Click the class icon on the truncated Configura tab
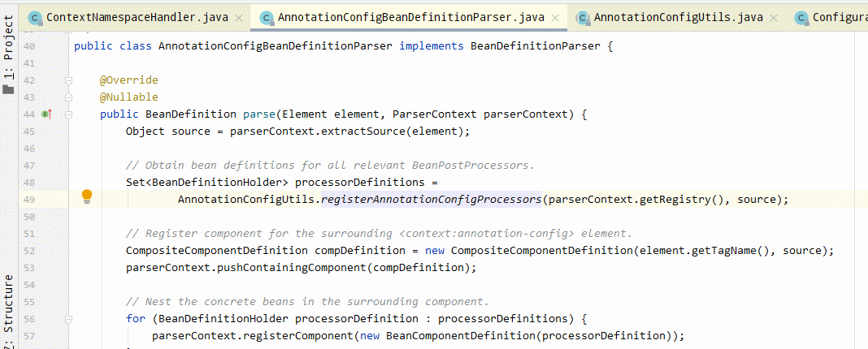 coord(801,18)
